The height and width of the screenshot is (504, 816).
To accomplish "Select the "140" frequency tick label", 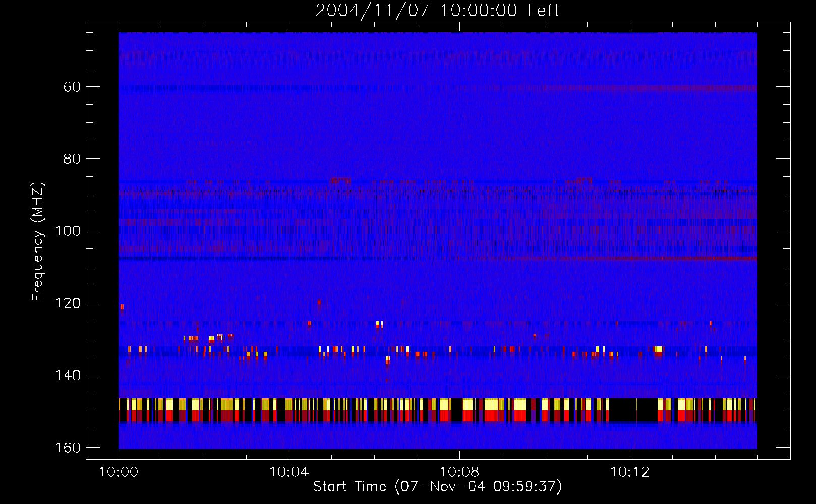I will (x=68, y=375).
